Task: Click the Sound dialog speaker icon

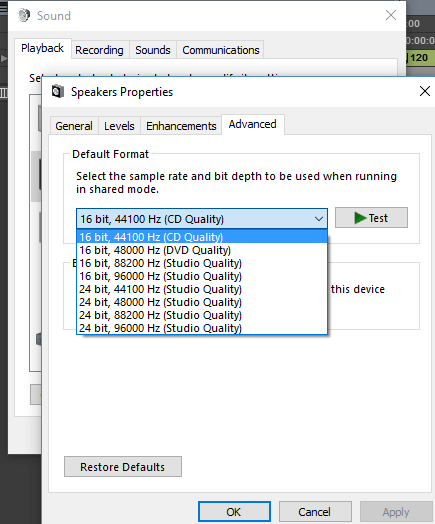Action: point(24,15)
